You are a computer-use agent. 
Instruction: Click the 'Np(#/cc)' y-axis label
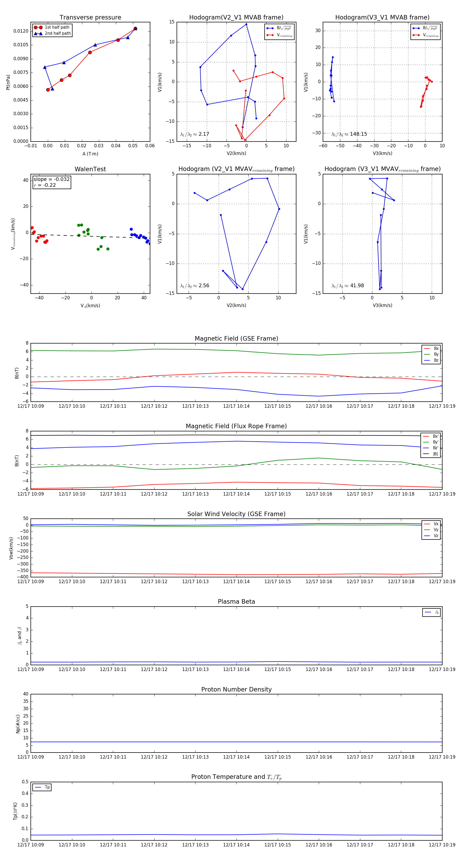[x=18, y=724]
